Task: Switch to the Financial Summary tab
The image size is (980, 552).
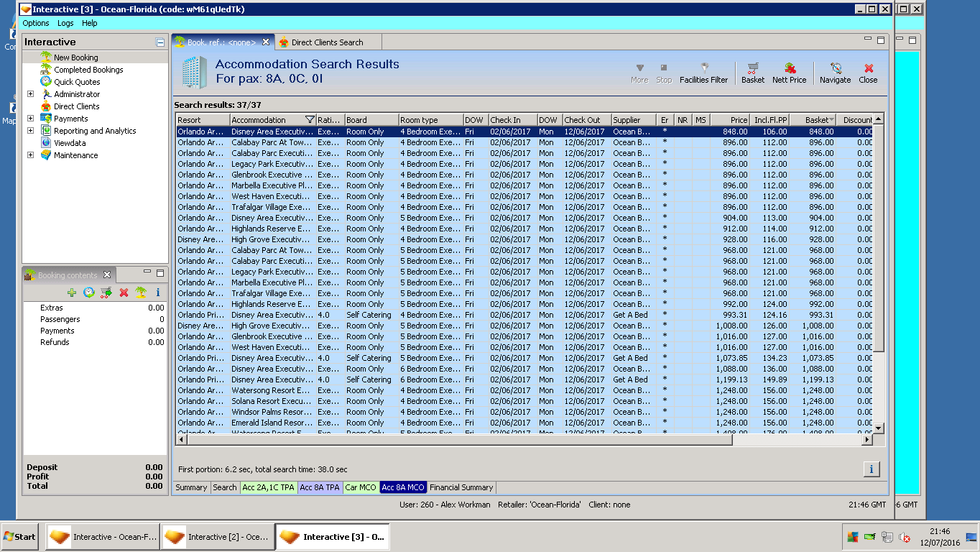Action: [x=461, y=487]
